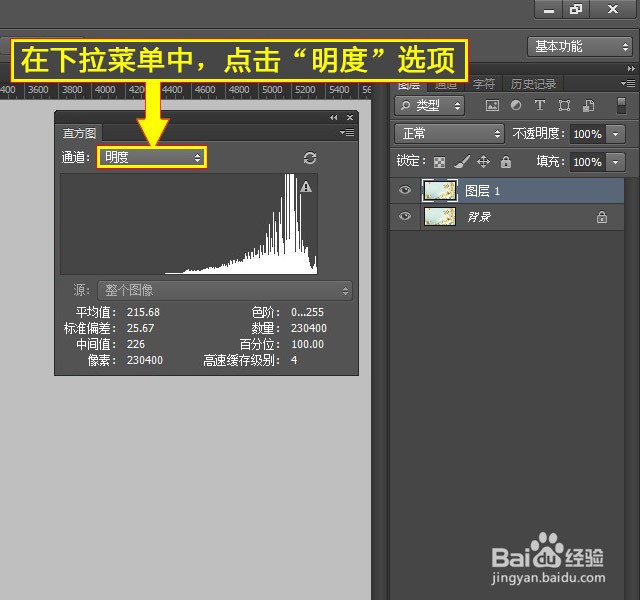Viewport: 640px width, 600px height.
Task: Minimize the application window
Action: [x=549, y=9]
